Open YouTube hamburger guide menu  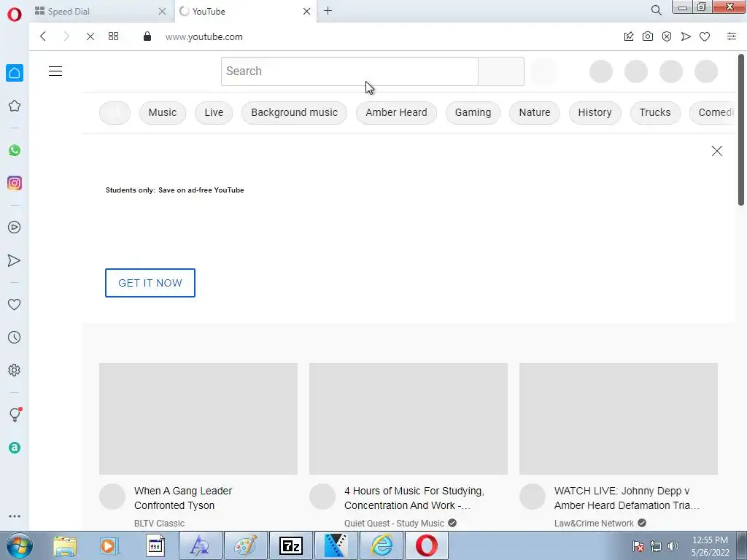click(55, 71)
